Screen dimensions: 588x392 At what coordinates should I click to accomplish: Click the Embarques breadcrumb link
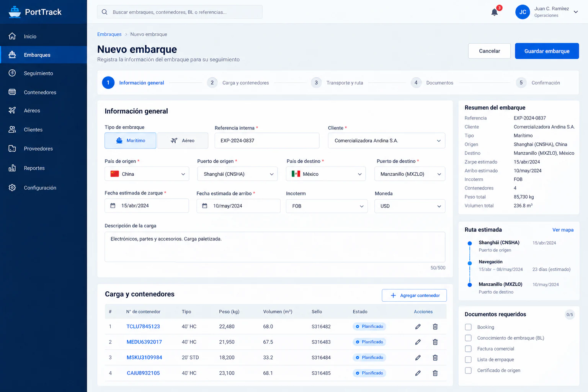[109, 34]
